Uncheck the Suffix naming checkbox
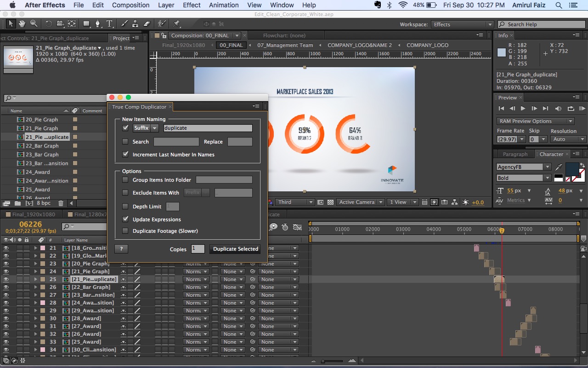Viewport: 588px width, 368px height. pyautogui.click(x=125, y=128)
